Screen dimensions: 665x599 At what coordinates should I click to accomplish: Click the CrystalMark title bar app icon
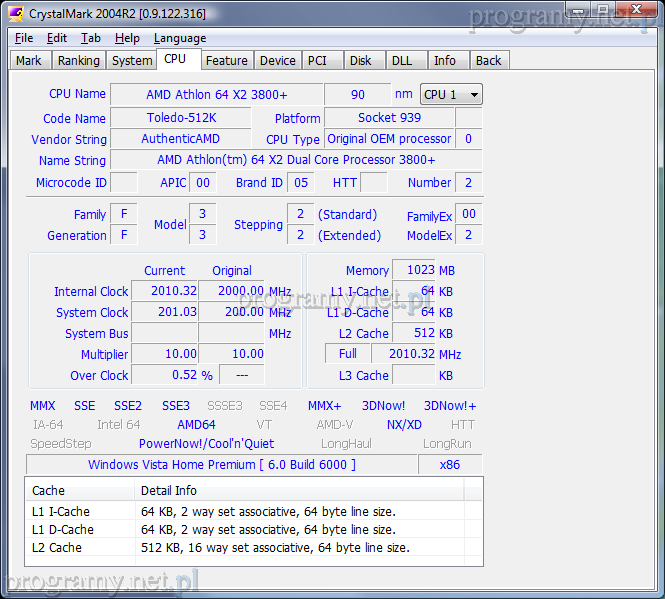coord(15,14)
